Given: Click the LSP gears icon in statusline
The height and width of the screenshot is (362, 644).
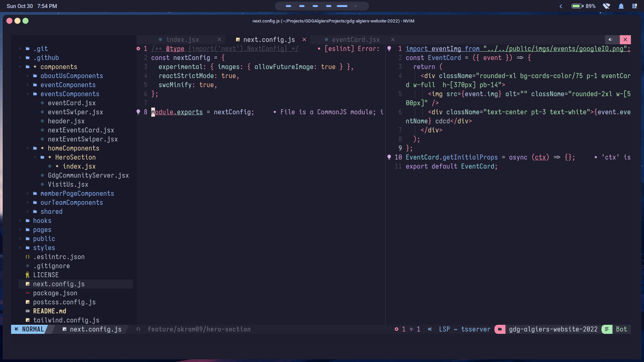Looking at the screenshot, I should pyautogui.click(x=430, y=329).
